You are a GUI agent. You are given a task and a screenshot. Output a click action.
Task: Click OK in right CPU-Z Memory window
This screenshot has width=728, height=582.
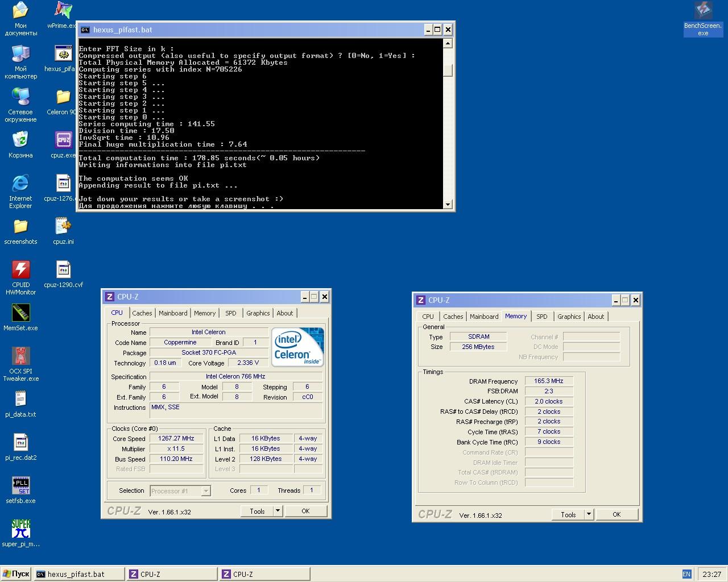(x=617, y=514)
